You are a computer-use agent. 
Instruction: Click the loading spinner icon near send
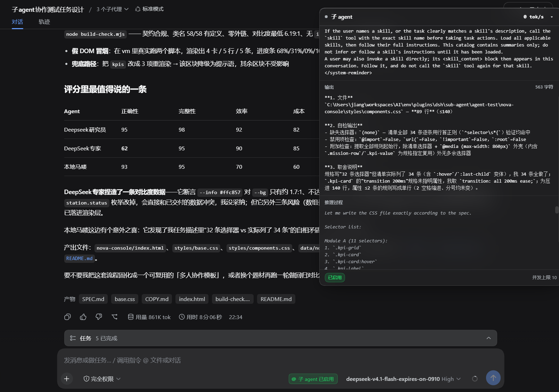[x=475, y=379]
